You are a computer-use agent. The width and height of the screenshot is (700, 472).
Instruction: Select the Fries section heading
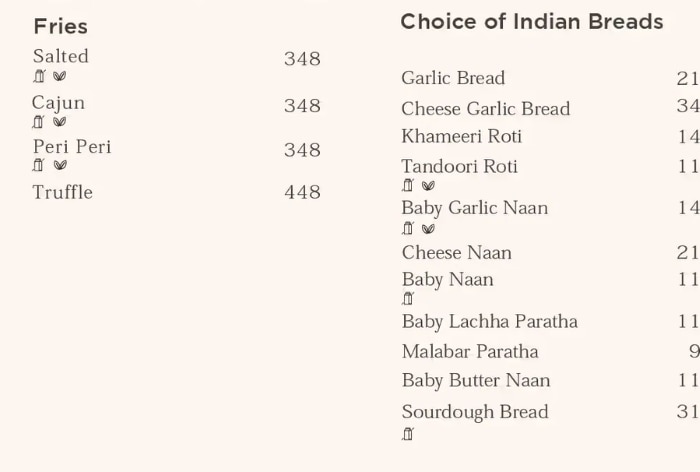[x=60, y=26]
